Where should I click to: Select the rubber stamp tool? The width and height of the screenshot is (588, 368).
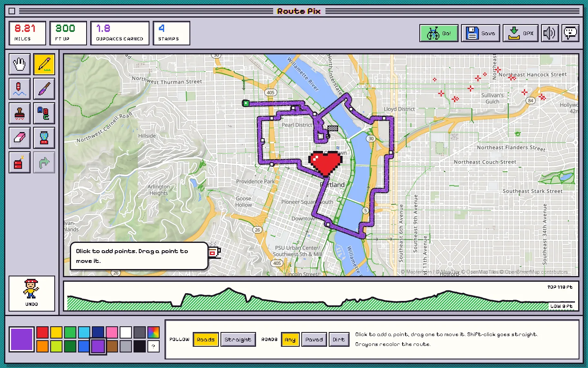point(20,113)
